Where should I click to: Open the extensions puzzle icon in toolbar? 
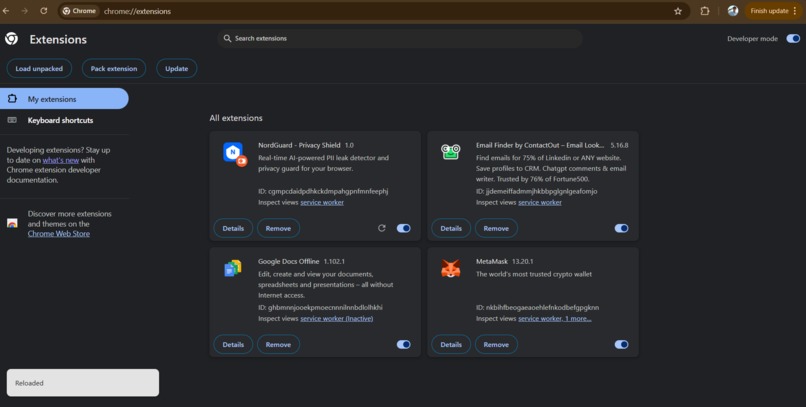click(705, 11)
